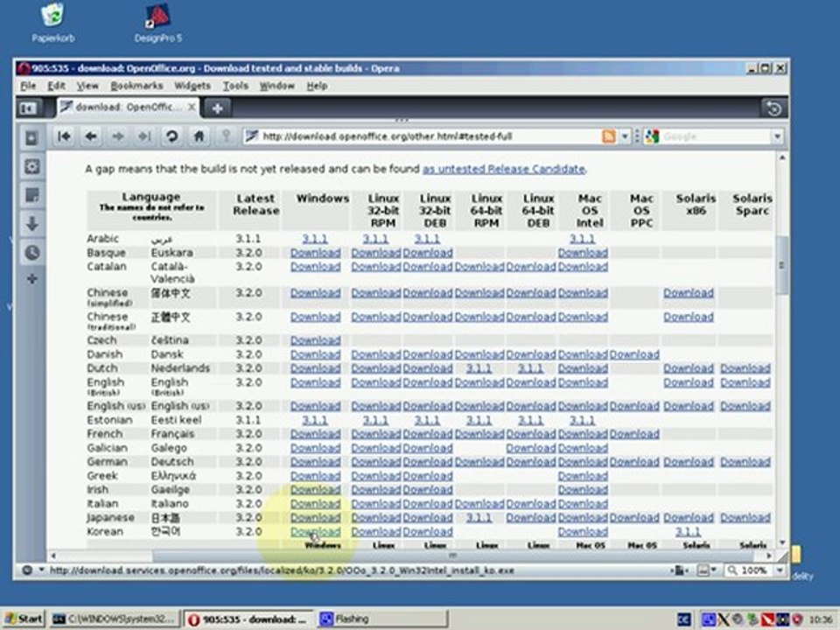Click the Arabic Windows 3.1.1 link

tap(314, 239)
